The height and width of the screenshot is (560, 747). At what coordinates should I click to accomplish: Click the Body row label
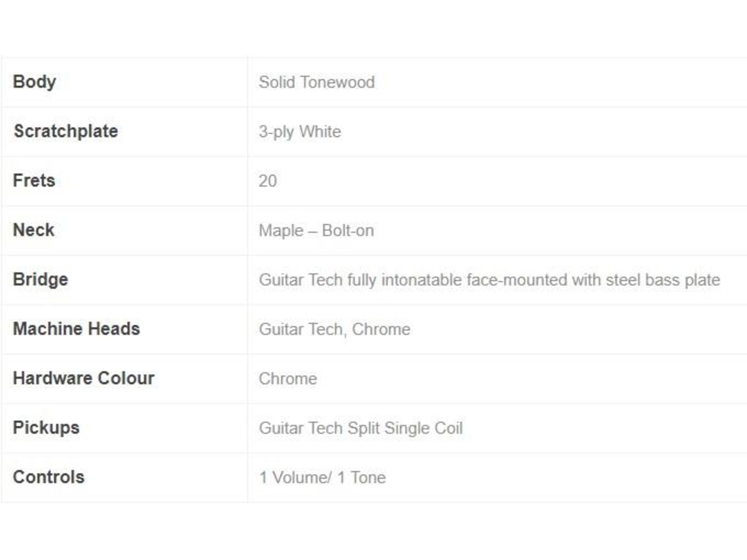pyautogui.click(x=34, y=82)
